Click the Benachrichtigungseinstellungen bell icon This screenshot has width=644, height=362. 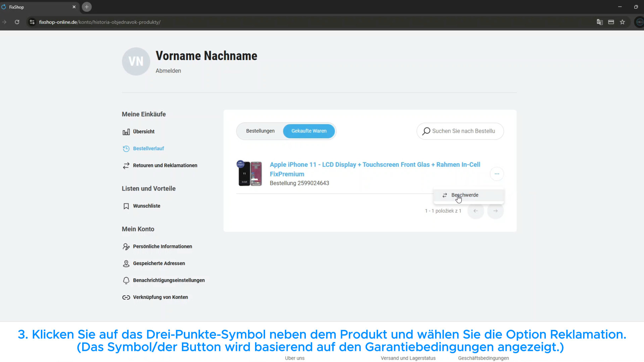click(126, 280)
